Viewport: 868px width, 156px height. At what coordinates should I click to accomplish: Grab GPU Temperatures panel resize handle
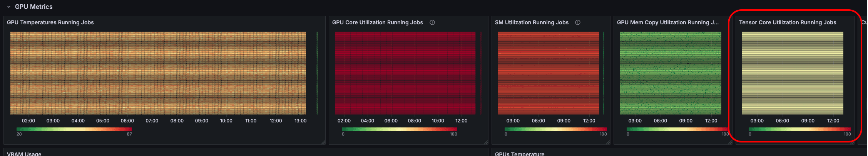[x=323, y=142]
